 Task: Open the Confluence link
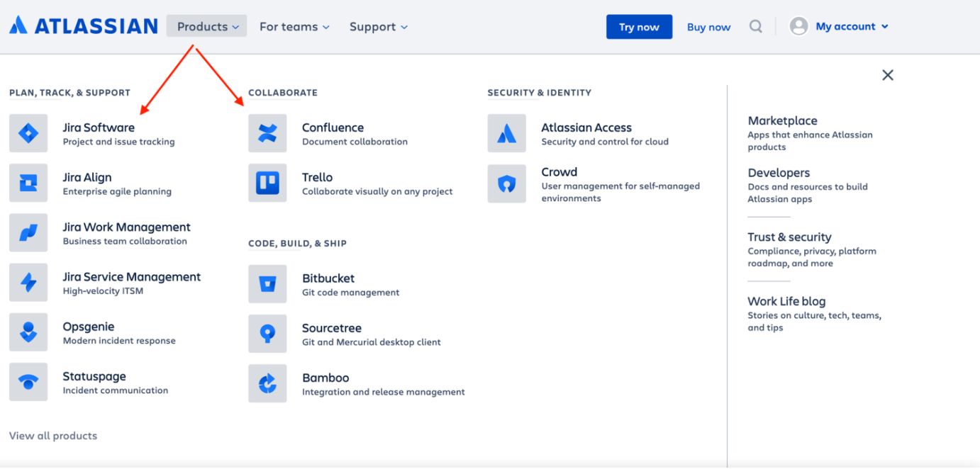pos(333,128)
